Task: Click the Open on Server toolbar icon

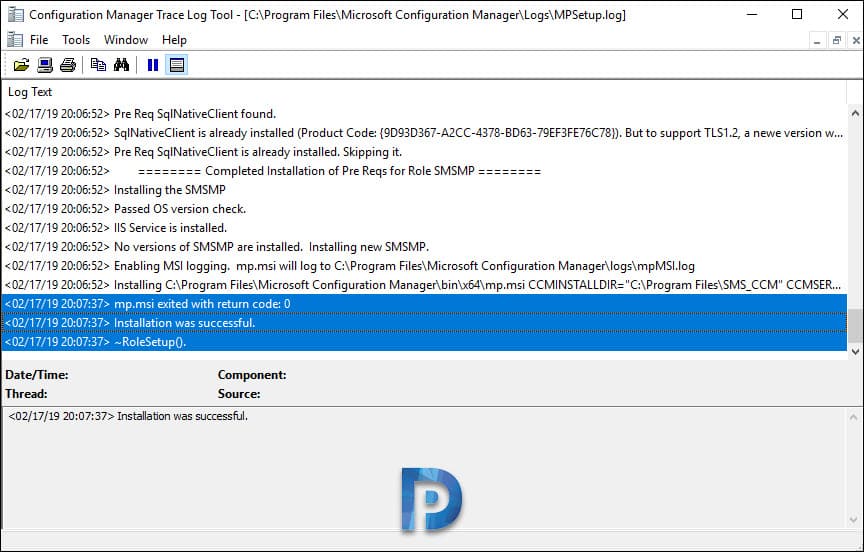Action: tap(45, 65)
